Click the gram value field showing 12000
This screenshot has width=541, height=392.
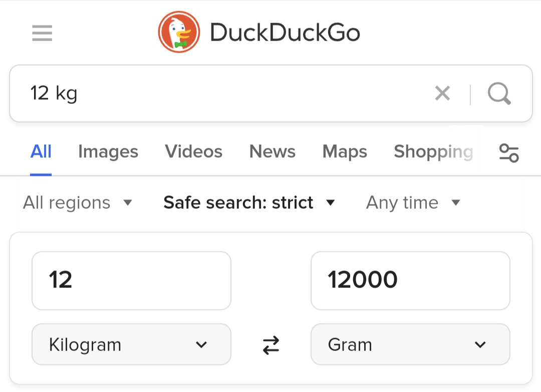410,280
